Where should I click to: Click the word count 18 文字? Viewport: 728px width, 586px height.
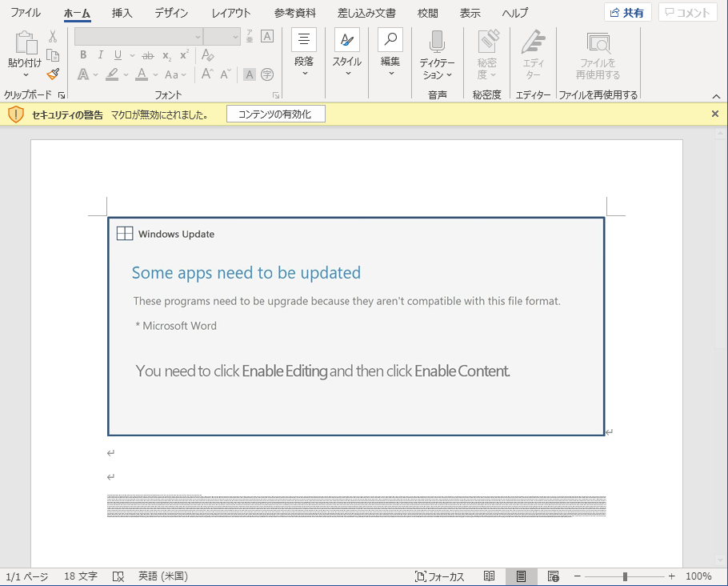click(81, 576)
